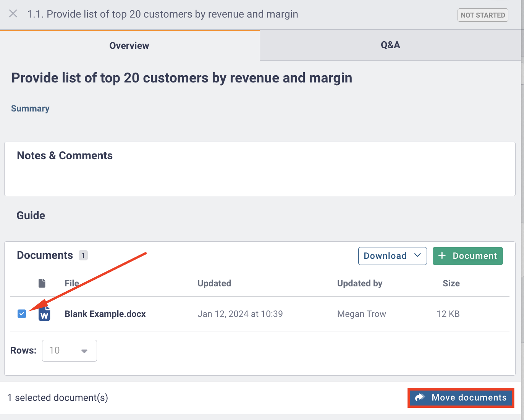The width and height of the screenshot is (524, 420).
Task: Sort by the Updated column header
Action: click(214, 283)
